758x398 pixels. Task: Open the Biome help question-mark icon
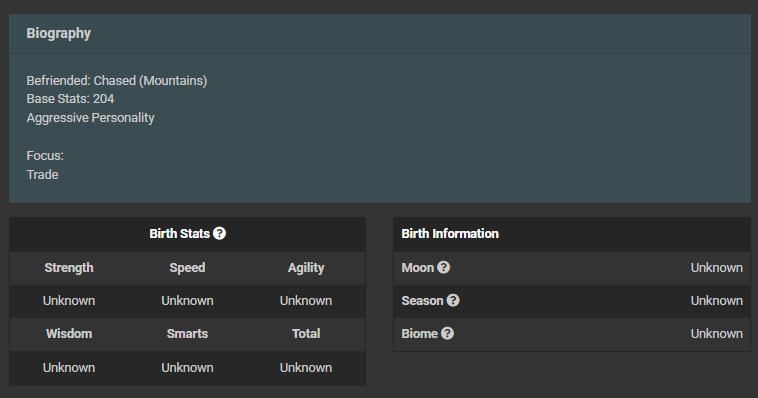(447, 333)
